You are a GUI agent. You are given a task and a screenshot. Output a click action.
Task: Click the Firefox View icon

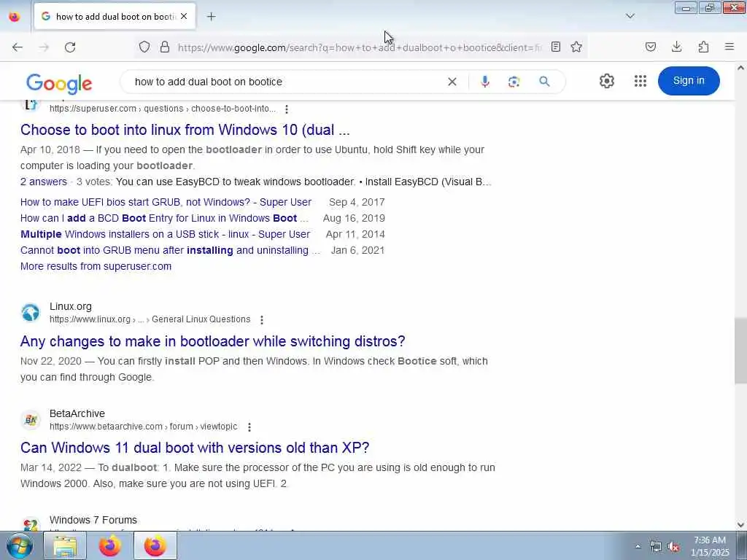point(15,17)
